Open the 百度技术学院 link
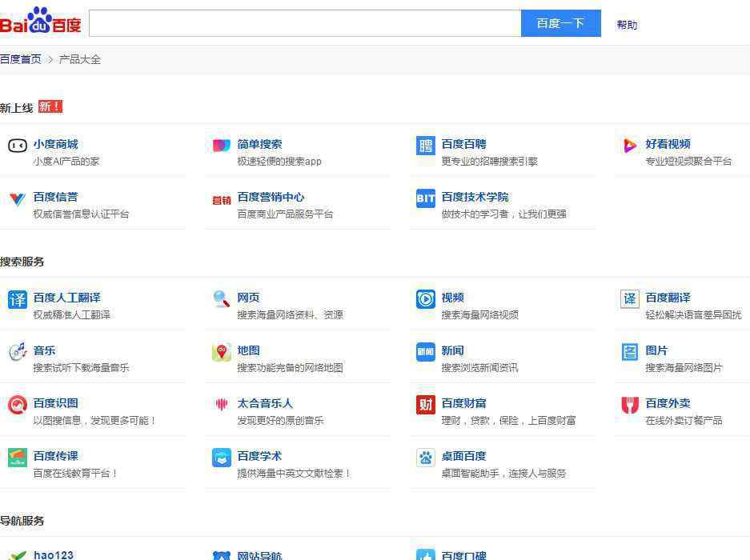The height and width of the screenshot is (560, 750). click(475, 197)
